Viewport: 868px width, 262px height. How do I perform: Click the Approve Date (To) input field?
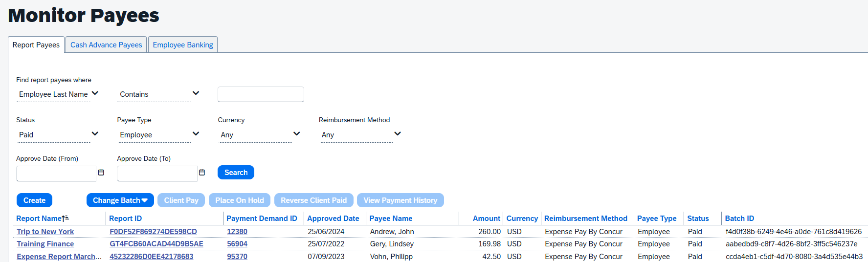[157, 174]
